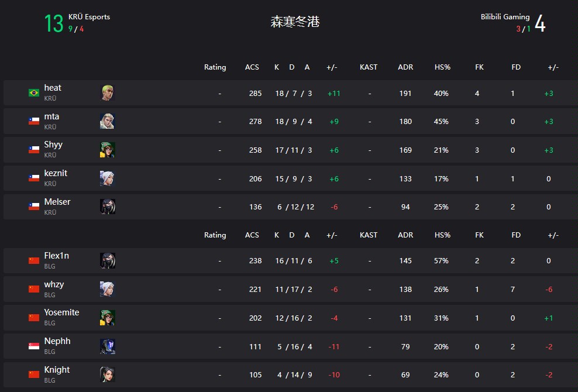Open the Yosemite player profile link

[x=61, y=312]
